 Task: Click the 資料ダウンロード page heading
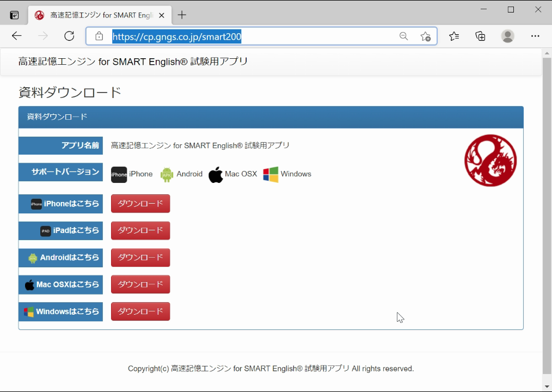coord(70,93)
